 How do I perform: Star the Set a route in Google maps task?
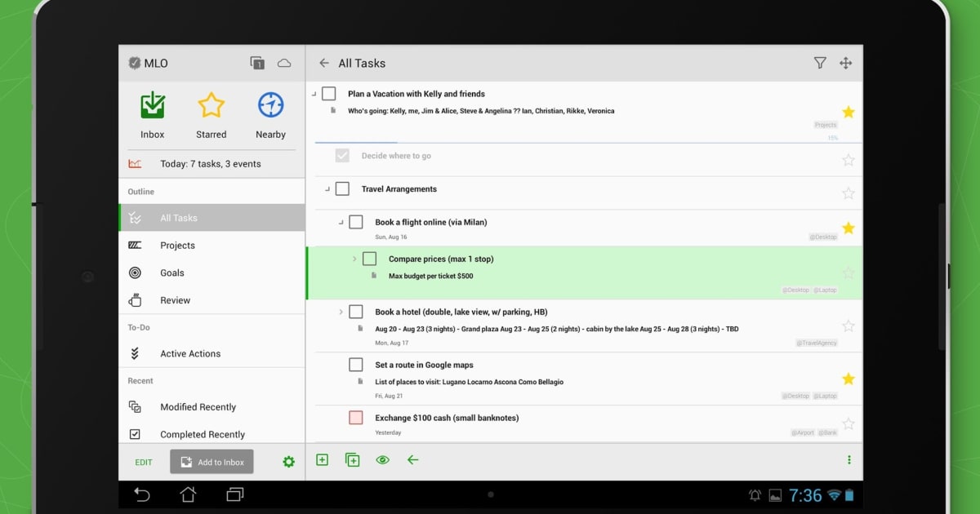pos(848,378)
